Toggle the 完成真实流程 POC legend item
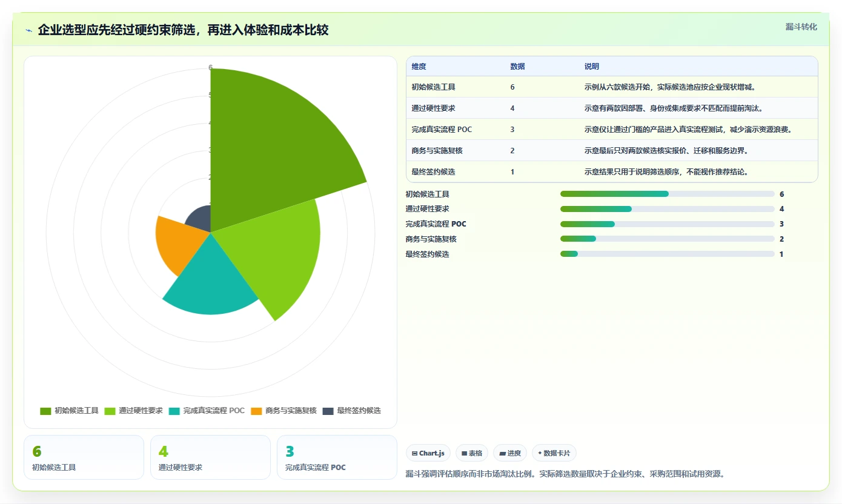 [x=207, y=411]
